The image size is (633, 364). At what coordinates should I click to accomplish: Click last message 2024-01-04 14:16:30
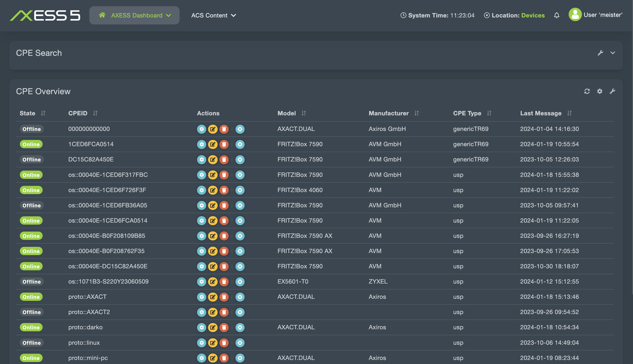(x=549, y=129)
